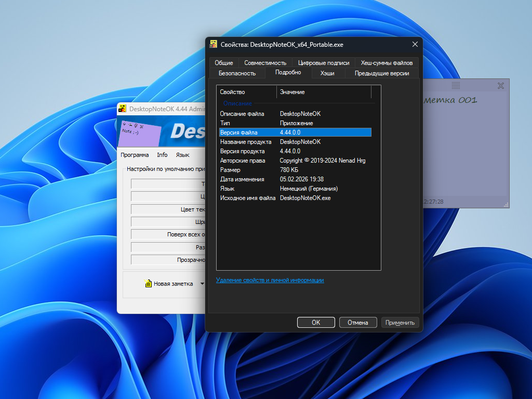This screenshot has height=399, width=532.
Task: Click the Цвет тек... setting field in DesktopNoteOK
Action: click(168, 209)
